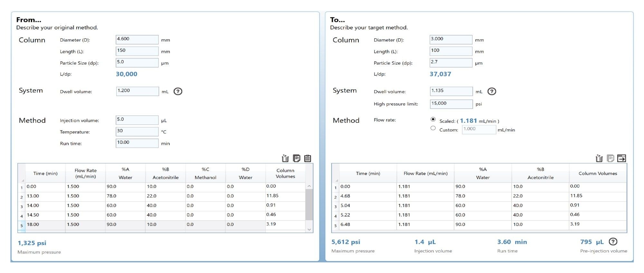Click the copy icon above target gradient table
The width and height of the screenshot is (644, 273).
coord(610,158)
